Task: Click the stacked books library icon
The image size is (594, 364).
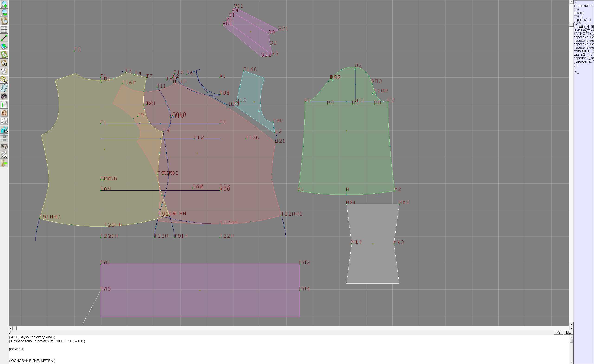Action: (4, 147)
